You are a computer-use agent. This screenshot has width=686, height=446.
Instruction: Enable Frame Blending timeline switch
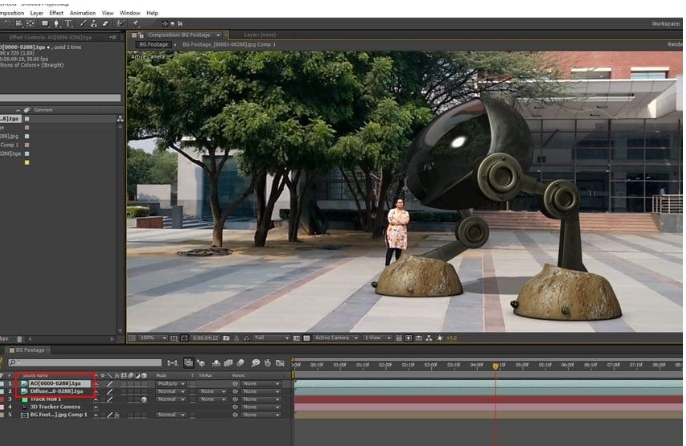point(228,363)
